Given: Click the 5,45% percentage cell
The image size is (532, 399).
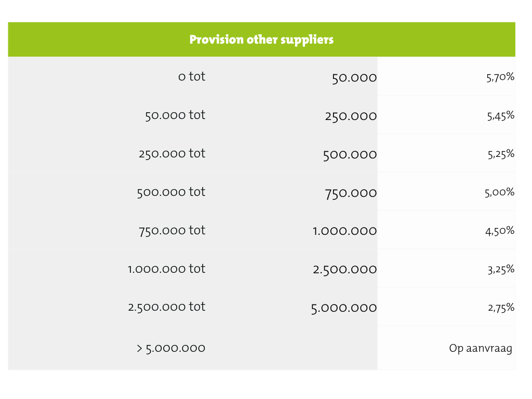Looking at the screenshot, I should tap(500, 115).
